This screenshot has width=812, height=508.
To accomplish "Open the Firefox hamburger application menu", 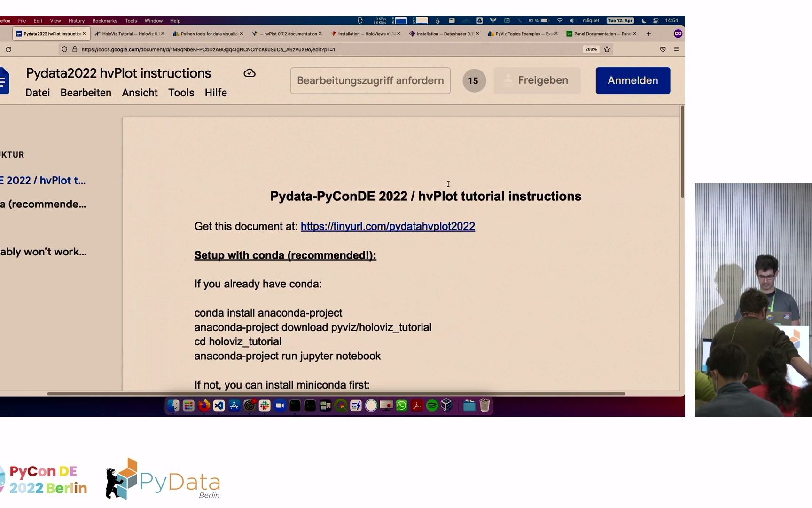I will (676, 49).
